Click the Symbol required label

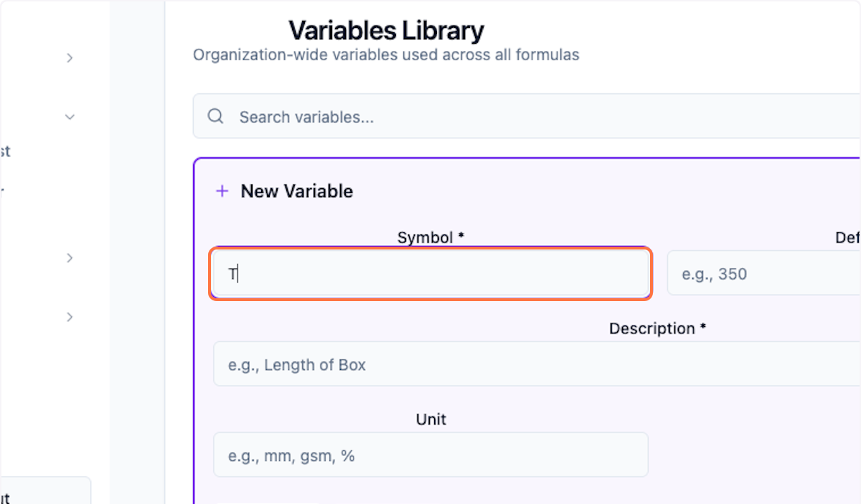(x=430, y=237)
